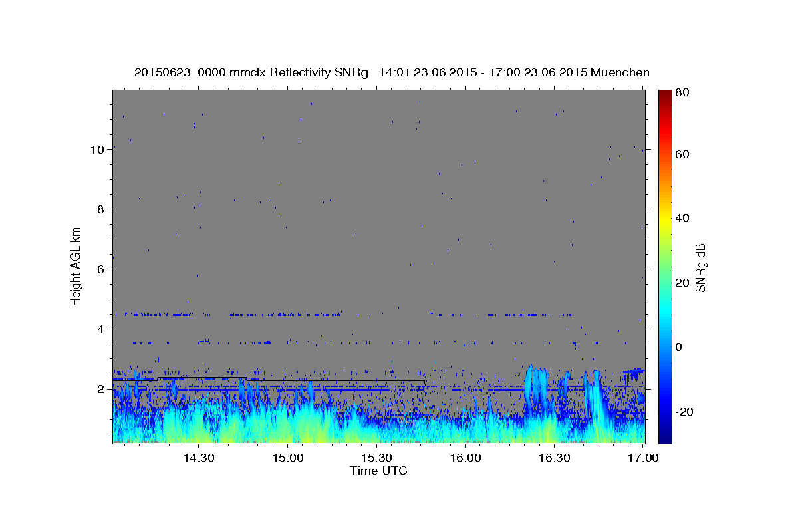The image size is (798, 532).
Task: Click the colorbar value 40
Action: pyautogui.click(x=684, y=218)
